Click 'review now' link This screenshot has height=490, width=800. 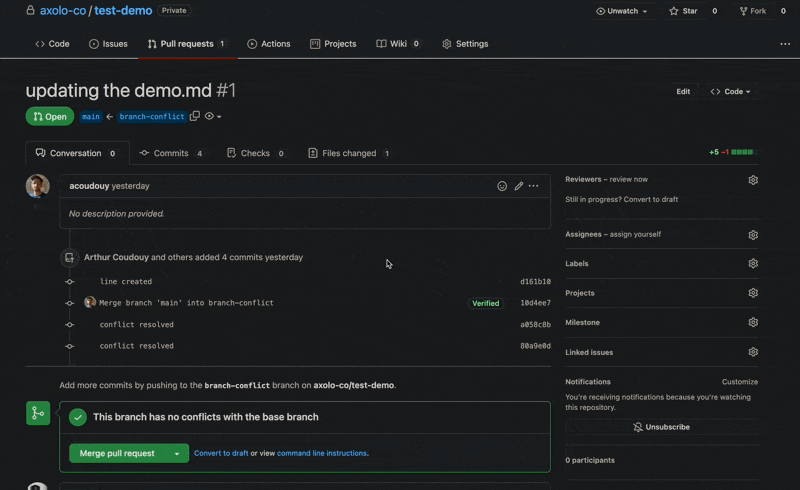pos(629,179)
